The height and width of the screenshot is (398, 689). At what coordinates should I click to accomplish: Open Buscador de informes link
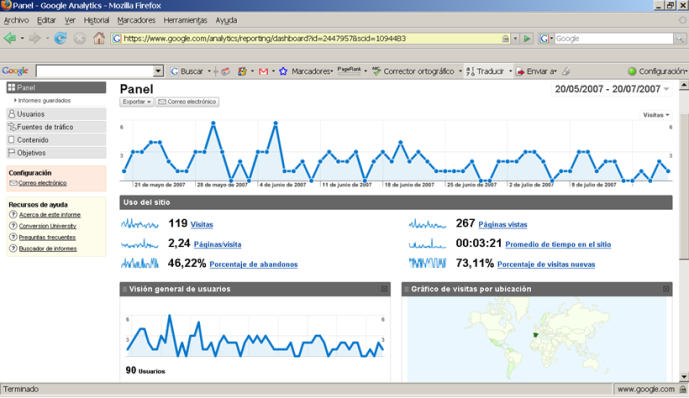click(47, 249)
